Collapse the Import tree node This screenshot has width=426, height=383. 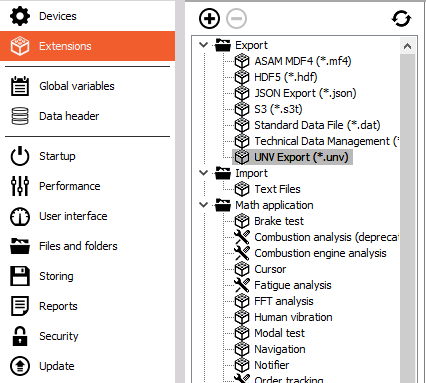click(203, 173)
